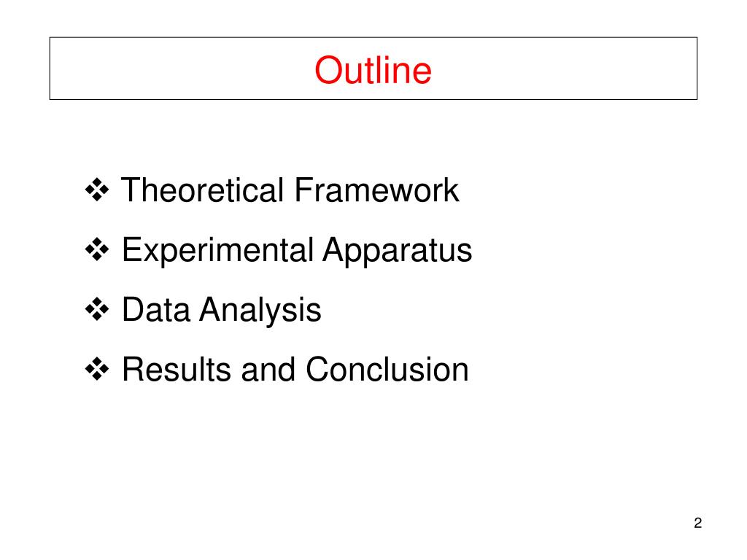
Task: Select the word Framework
Action: tap(377, 190)
